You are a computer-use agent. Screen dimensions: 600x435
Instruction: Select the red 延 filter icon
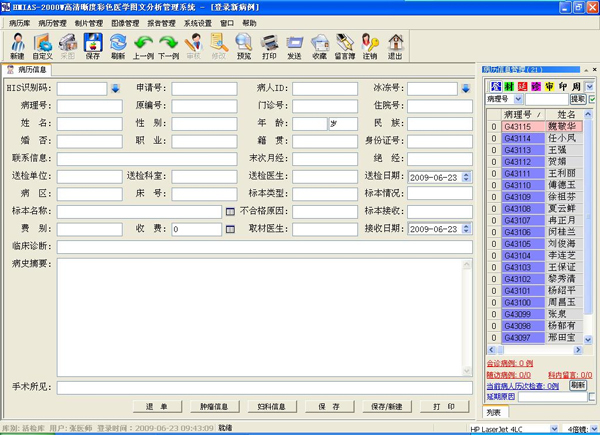[x=522, y=87]
